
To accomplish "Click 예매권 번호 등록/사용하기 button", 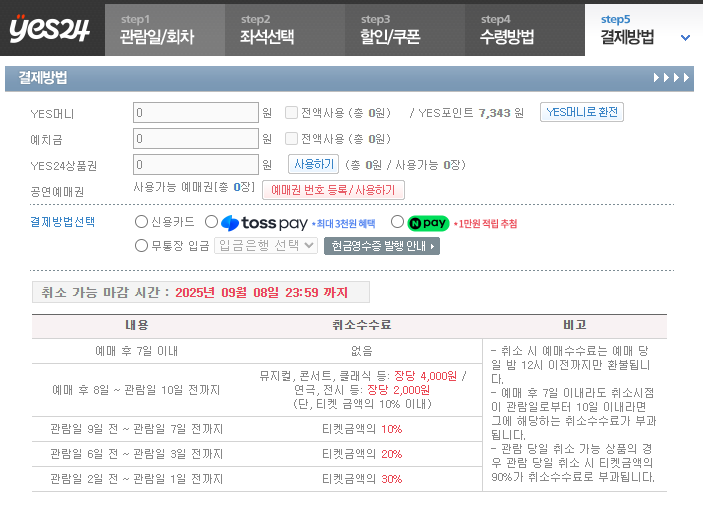I will pos(333,190).
